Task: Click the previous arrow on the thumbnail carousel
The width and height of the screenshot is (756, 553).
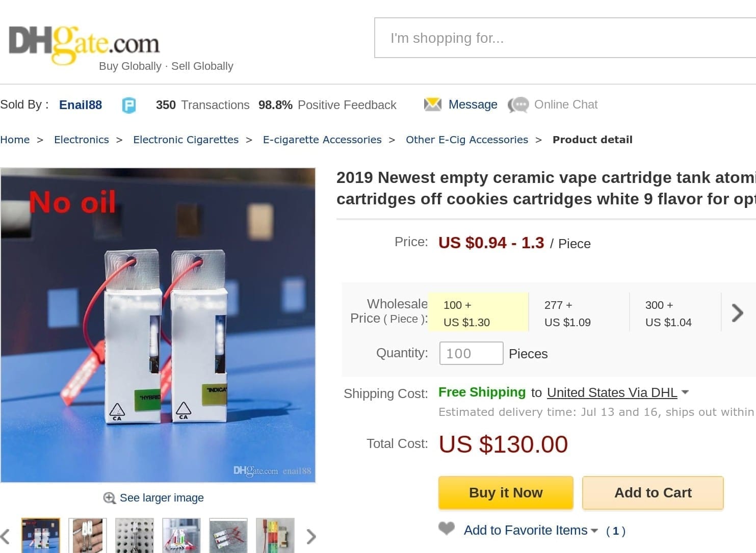Action: pos(5,536)
